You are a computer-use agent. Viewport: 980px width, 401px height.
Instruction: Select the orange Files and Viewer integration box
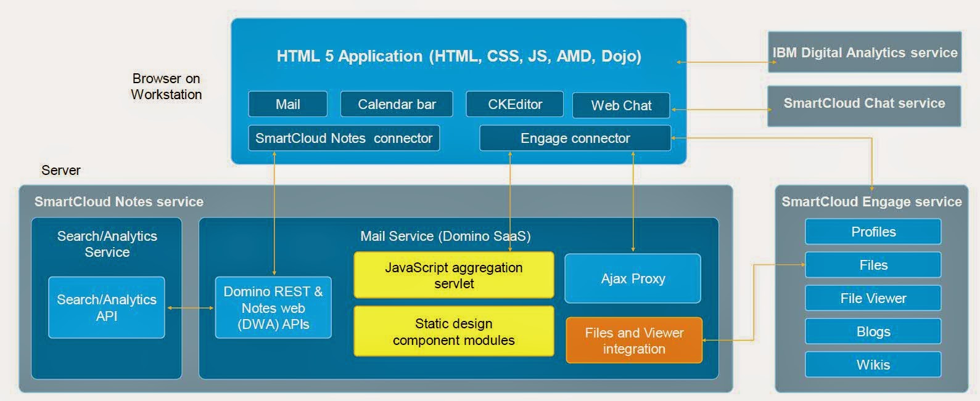pyautogui.click(x=634, y=340)
